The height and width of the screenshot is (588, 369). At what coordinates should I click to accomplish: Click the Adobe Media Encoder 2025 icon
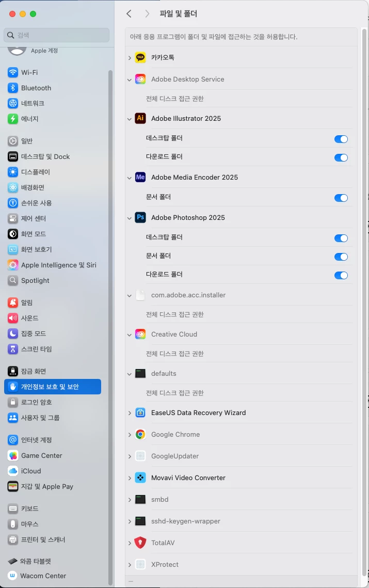[140, 177]
